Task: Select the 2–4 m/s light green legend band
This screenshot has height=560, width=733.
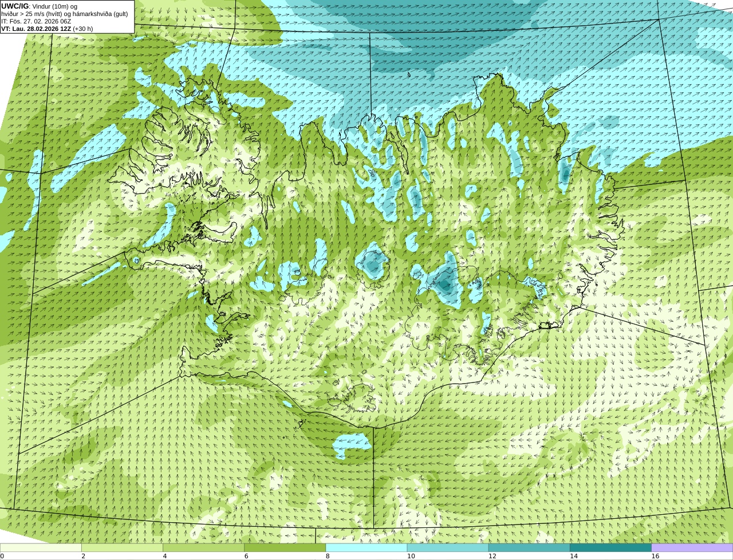Action: coord(122,548)
